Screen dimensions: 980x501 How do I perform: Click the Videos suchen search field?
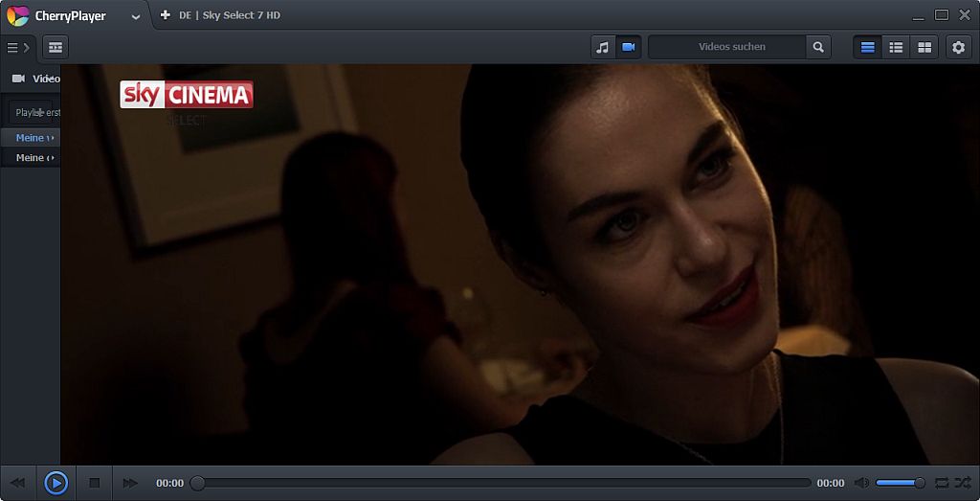point(727,47)
